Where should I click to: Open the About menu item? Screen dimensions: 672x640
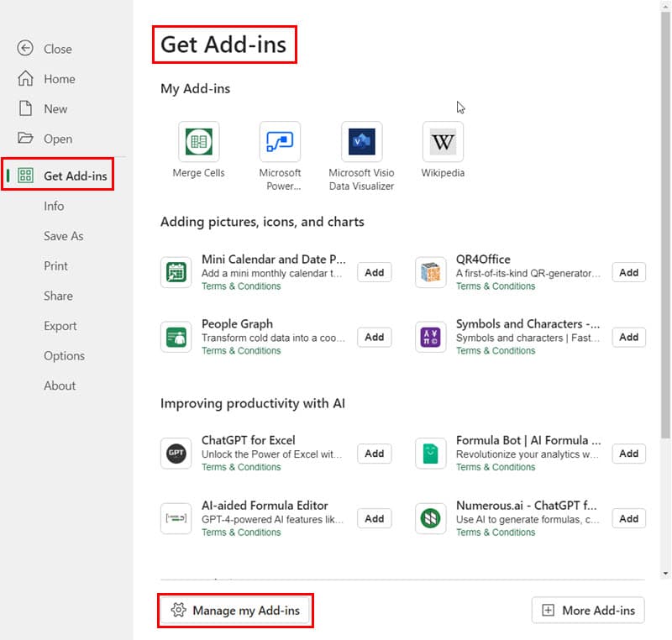(x=60, y=386)
